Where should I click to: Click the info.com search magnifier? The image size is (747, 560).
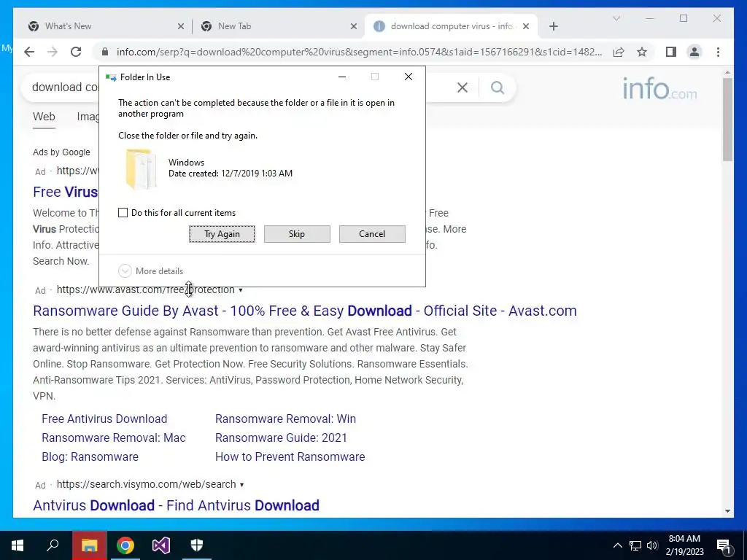pyautogui.click(x=498, y=87)
